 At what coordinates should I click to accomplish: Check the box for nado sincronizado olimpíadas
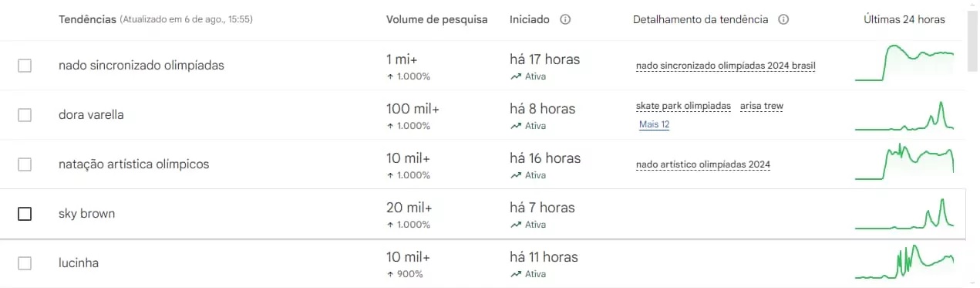pyautogui.click(x=25, y=66)
